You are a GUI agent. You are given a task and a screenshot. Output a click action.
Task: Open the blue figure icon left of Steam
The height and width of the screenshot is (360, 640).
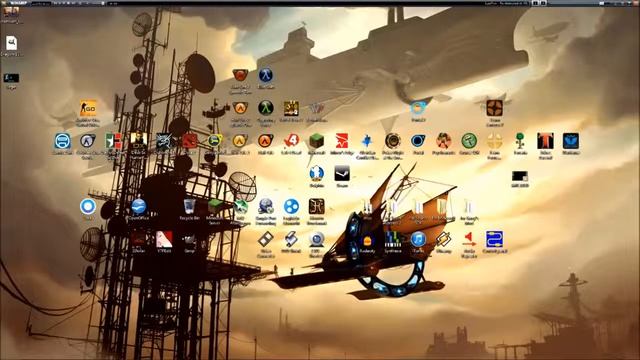click(x=316, y=174)
